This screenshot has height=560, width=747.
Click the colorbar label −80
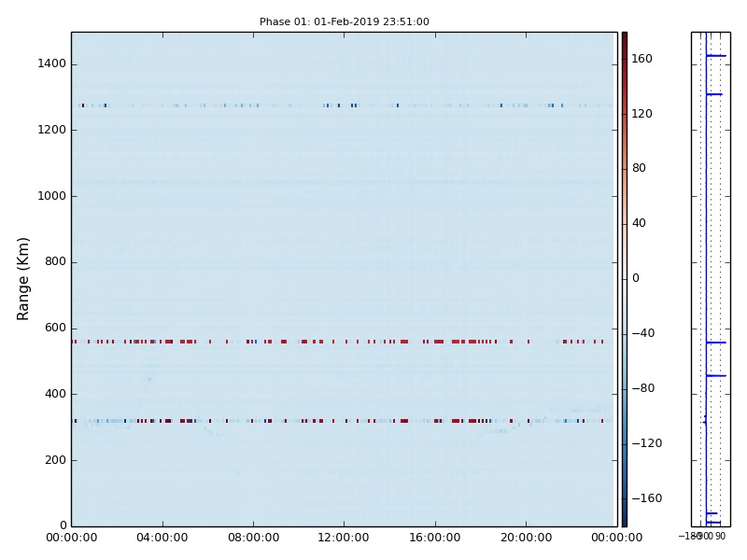coord(643,388)
